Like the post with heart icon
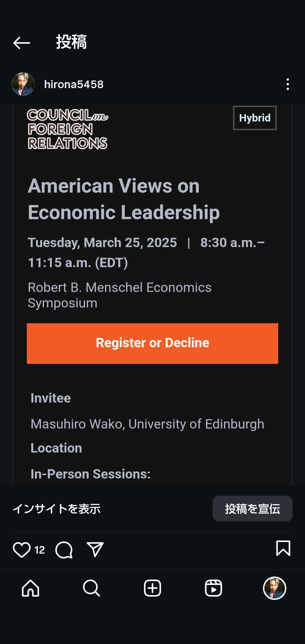Image resolution: width=305 pixels, height=644 pixels. (x=22, y=550)
